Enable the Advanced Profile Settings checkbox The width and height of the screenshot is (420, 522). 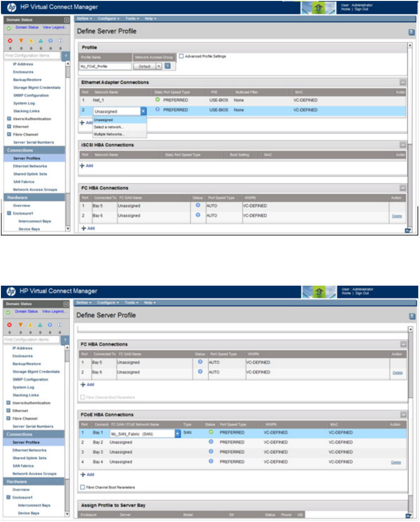pos(181,56)
